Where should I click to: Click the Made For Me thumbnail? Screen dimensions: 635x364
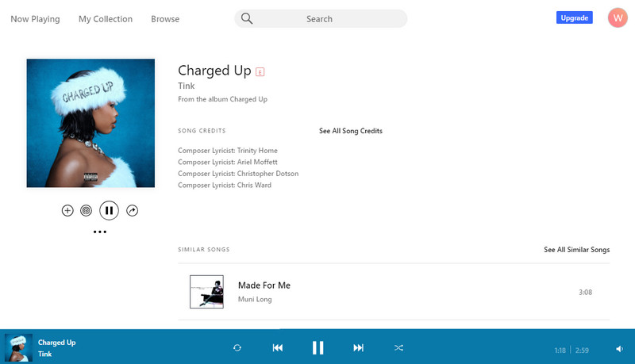click(x=206, y=292)
